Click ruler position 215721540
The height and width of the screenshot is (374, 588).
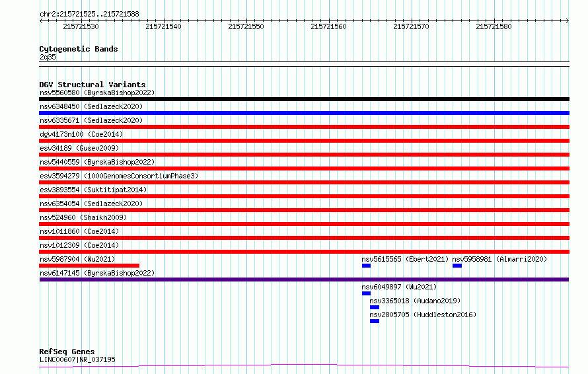[163, 26]
